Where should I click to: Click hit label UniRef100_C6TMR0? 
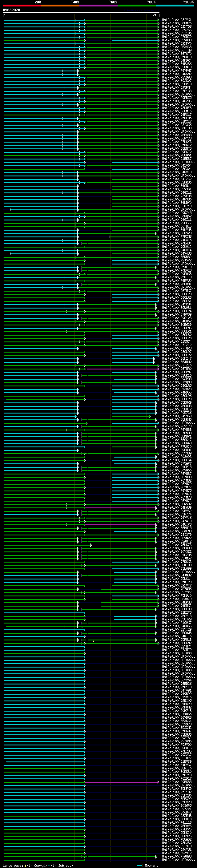(x=177, y=369)
